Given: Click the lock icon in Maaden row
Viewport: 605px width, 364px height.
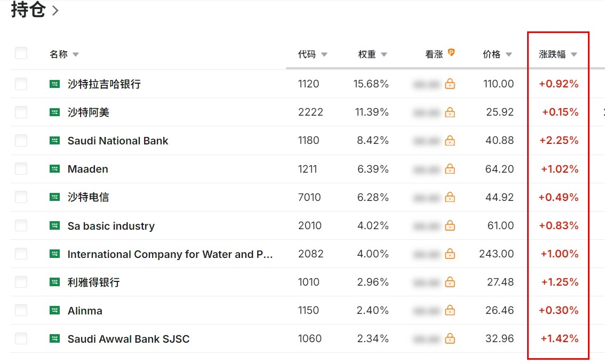Looking at the screenshot, I should pyautogui.click(x=450, y=169).
